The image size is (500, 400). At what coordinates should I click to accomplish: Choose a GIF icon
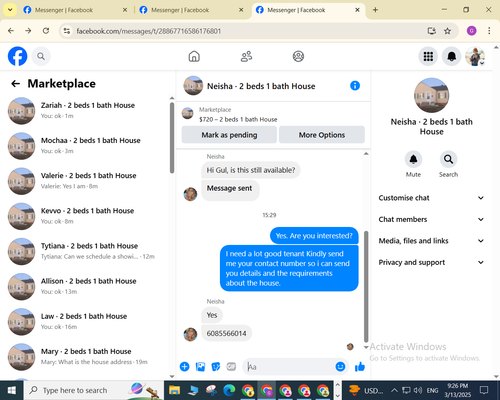231,367
